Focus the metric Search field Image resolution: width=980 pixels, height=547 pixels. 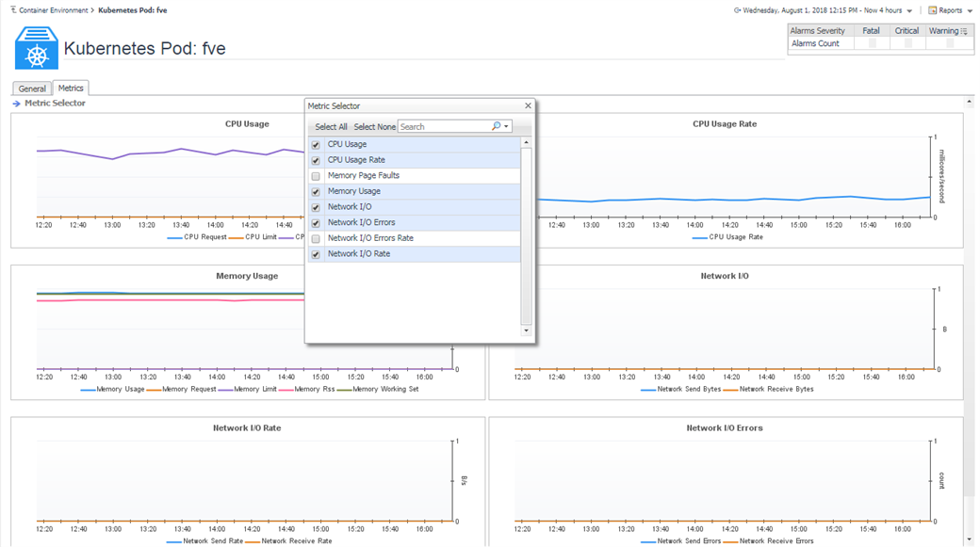(x=445, y=127)
